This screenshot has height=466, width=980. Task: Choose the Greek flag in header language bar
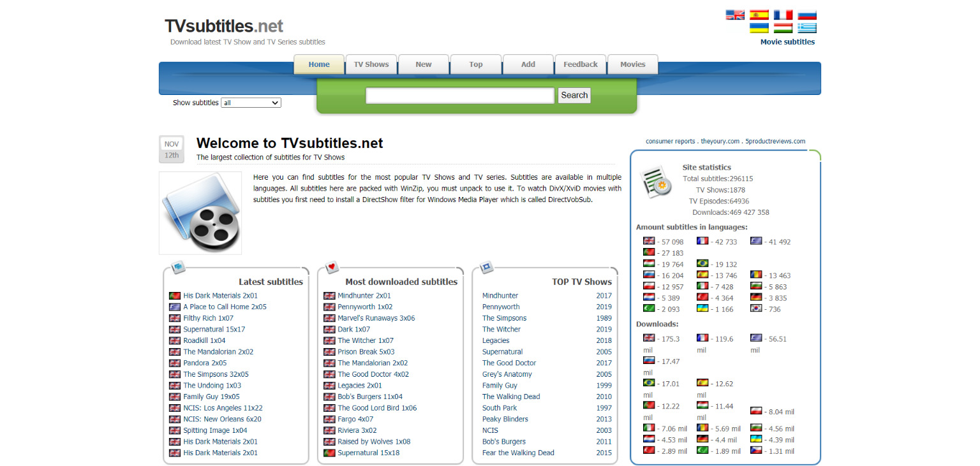(807, 28)
